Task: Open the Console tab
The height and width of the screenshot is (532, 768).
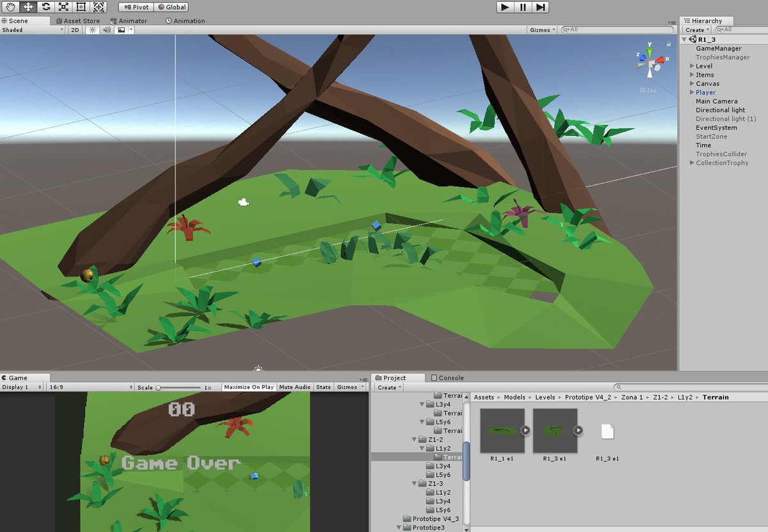Action: [x=447, y=378]
